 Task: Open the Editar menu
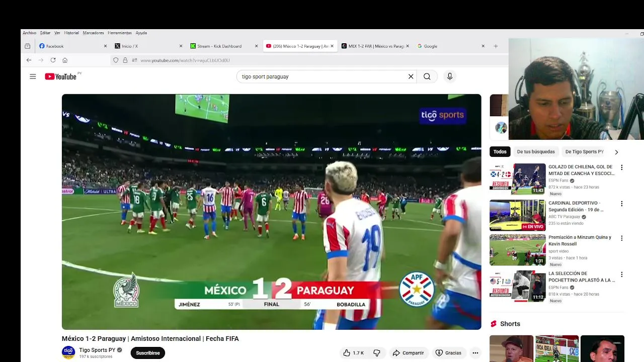point(45,33)
